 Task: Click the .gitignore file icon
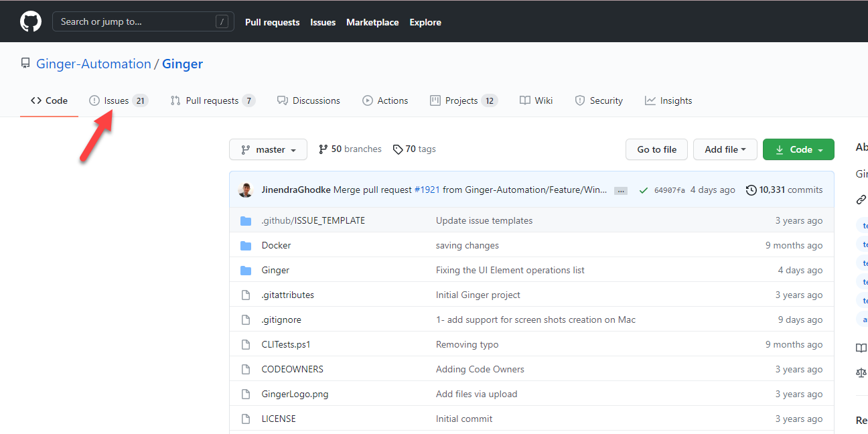tap(246, 319)
